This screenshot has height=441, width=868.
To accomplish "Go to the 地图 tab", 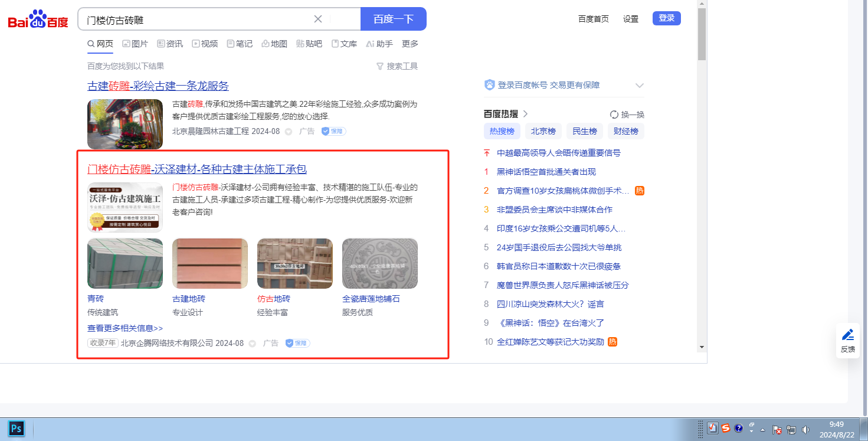I will pyautogui.click(x=274, y=44).
